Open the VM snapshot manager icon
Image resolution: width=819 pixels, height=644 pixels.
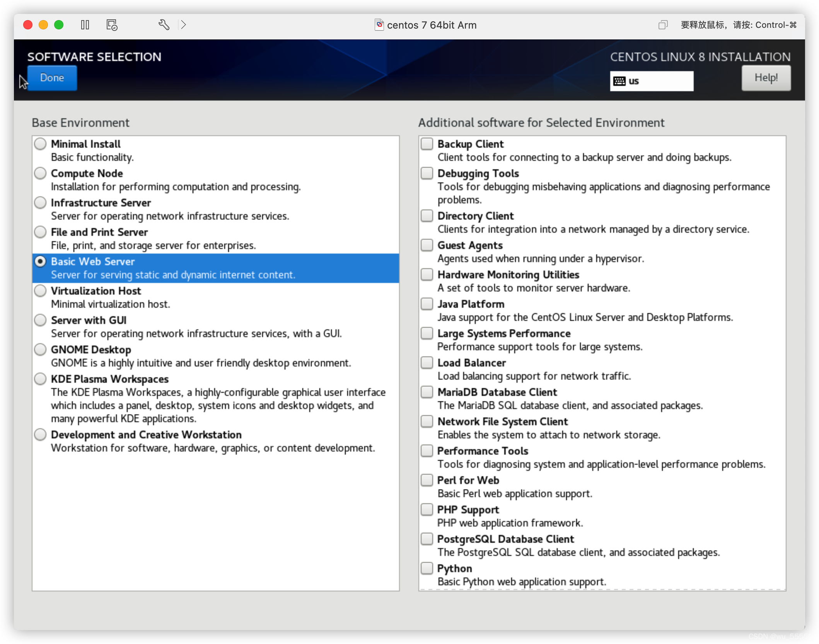pyautogui.click(x=112, y=25)
